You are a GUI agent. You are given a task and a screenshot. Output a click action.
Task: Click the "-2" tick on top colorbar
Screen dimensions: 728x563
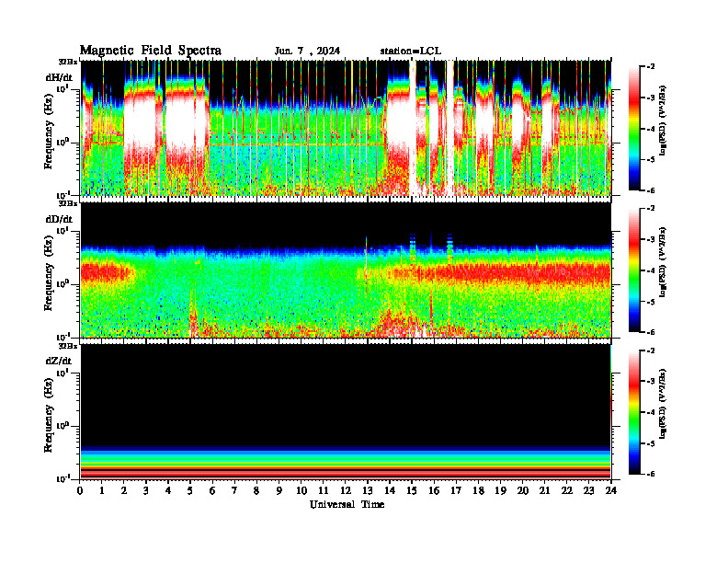pyautogui.click(x=651, y=67)
